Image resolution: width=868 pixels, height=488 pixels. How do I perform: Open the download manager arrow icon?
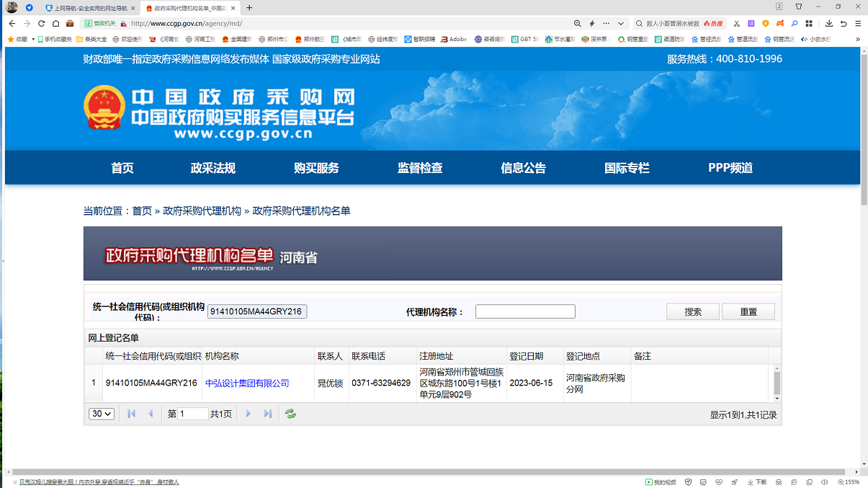click(x=829, y=23)
